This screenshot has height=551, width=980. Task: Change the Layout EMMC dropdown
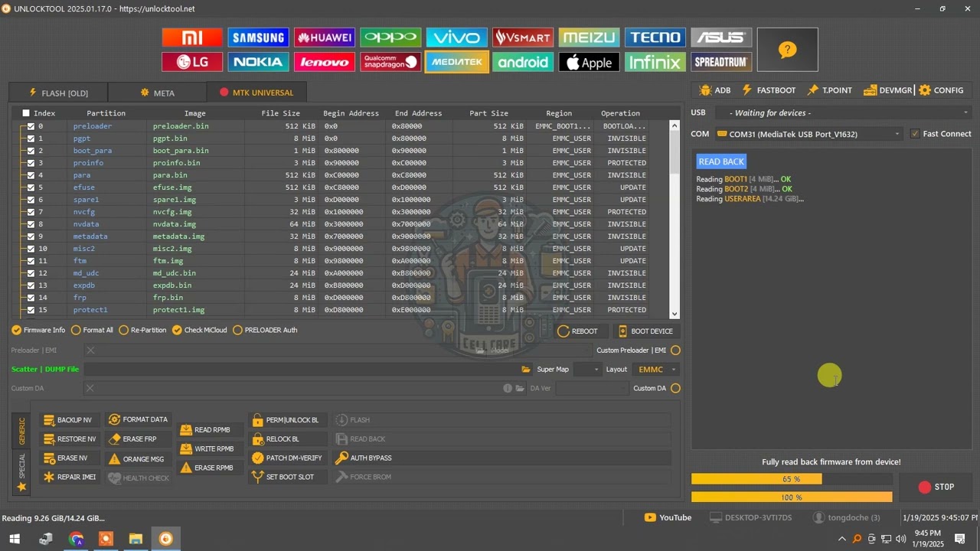(655, 370)
